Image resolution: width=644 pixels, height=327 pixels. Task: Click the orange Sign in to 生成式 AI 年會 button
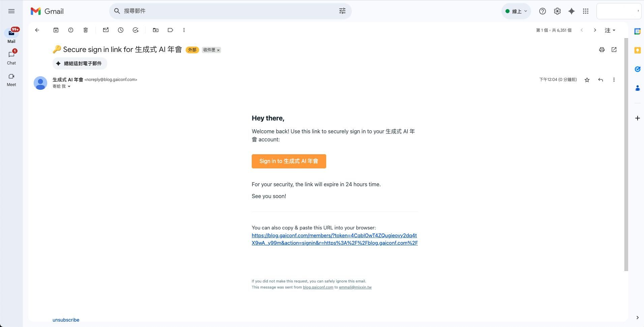[x=288, y=161]
